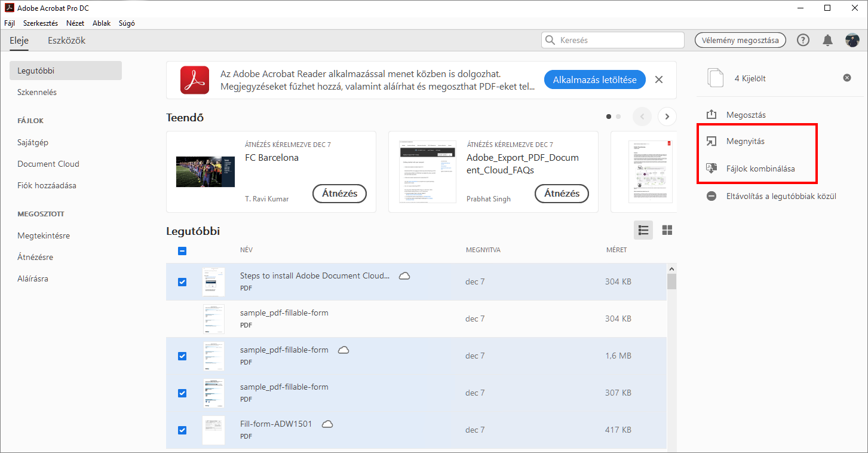Switch to the Eszközök tab
Screen dimensions: 868x453
[x=66, y=41]
